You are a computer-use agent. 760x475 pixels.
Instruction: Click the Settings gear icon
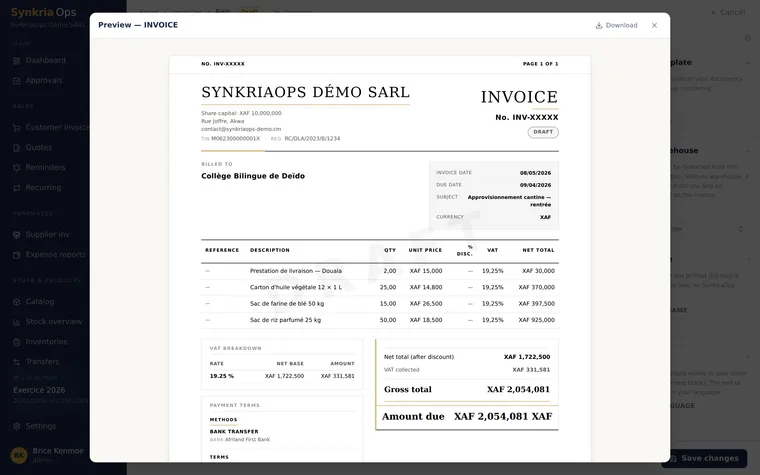click(x=16, y=426)
